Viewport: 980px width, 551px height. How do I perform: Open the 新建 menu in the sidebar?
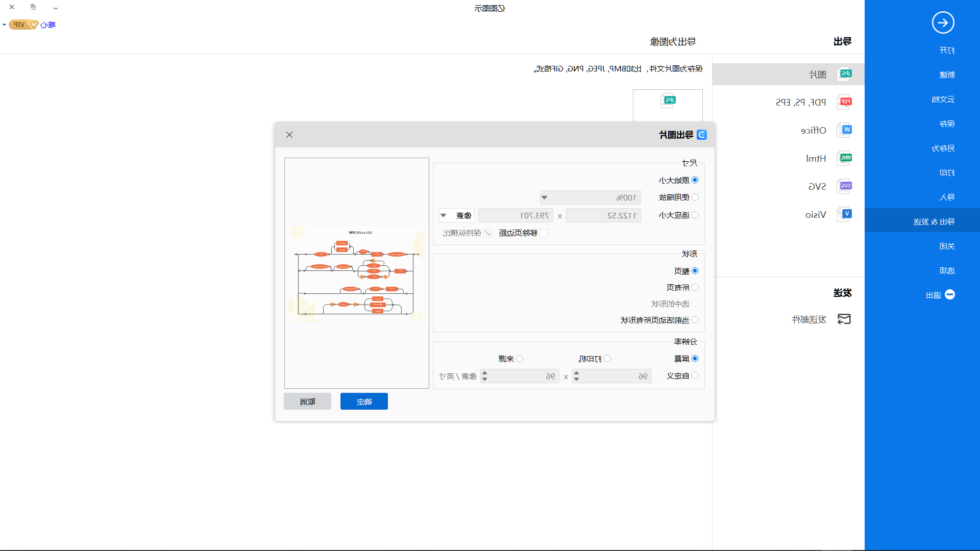(x=947, y=74)
